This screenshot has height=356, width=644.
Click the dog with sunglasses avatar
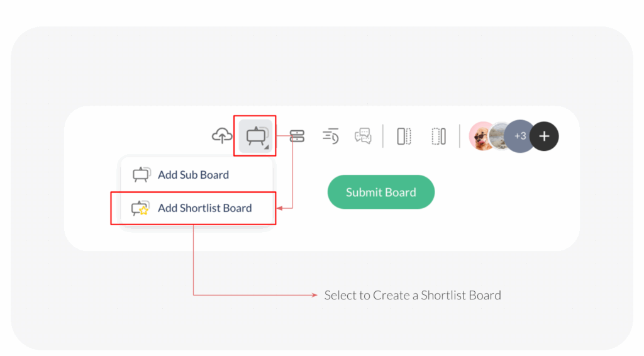481,136
